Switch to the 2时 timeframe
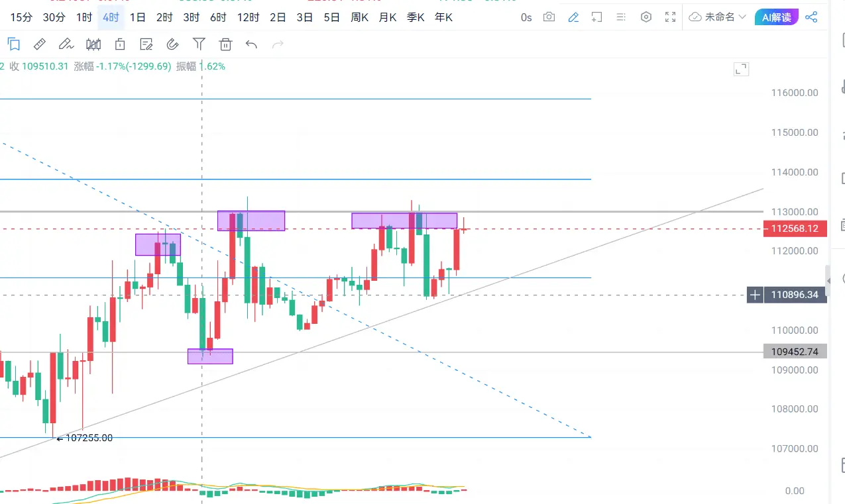 click(x=164, y=17)
